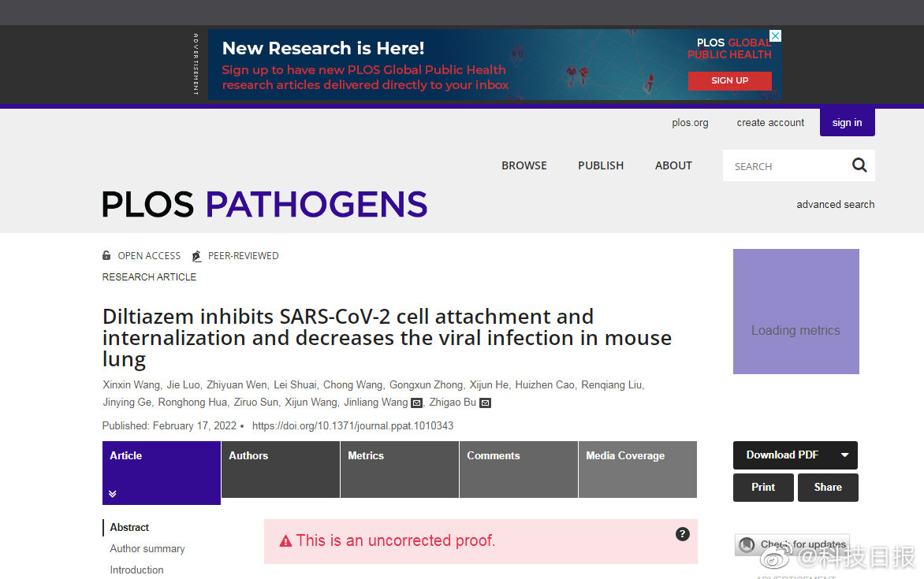The image size is (924, 579).
Task: Click author name Gongxun Zhong
Action: pyautogui.click(x=426, y=384)
